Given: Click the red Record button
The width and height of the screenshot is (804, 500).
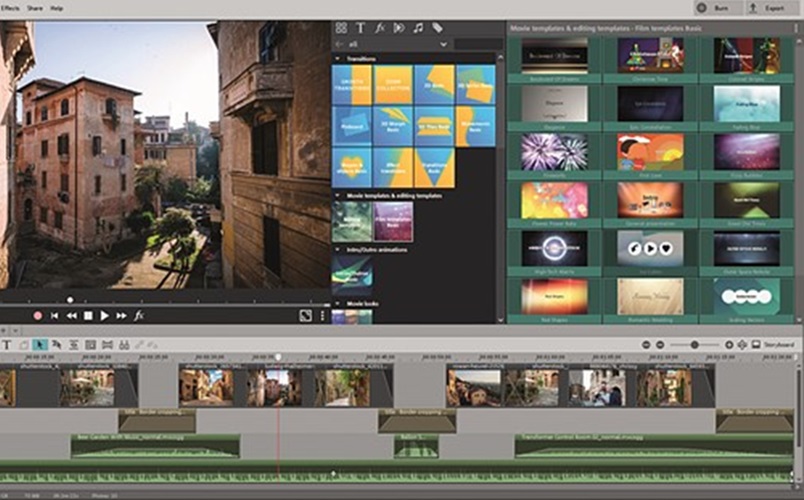Looking at the screenshot, I should (x=38, y=316).
